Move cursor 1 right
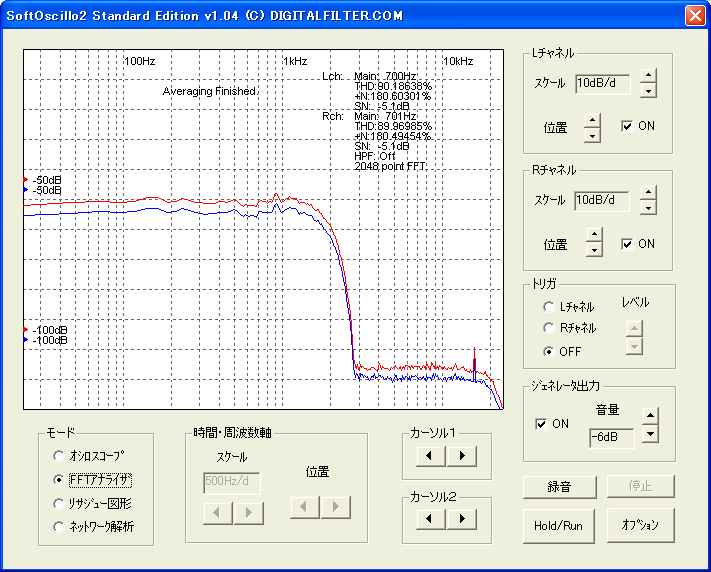Screen dimensions: 711x572 462,456
